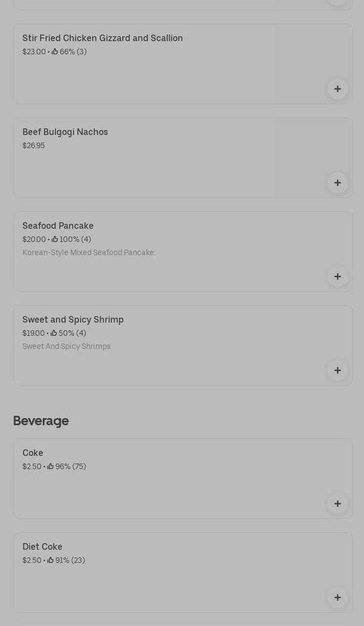
Task: Click the Beverage section heading
Action: coord(41,421)
